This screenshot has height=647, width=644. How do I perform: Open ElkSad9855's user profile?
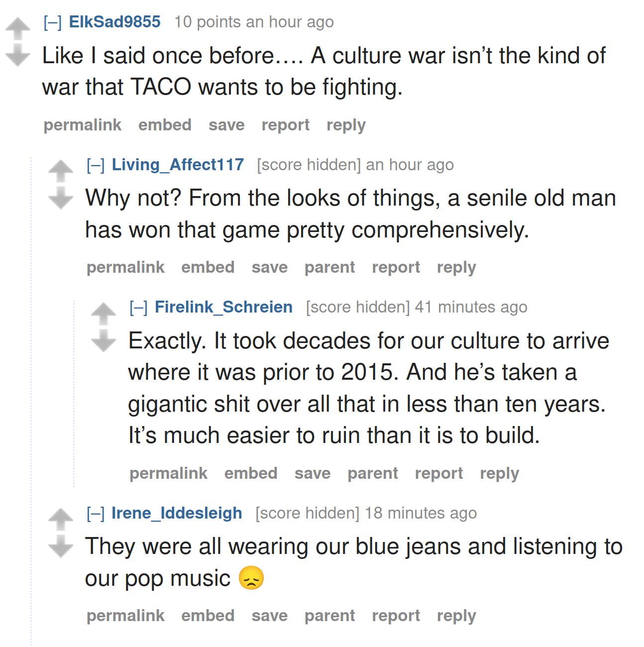coord(114,22)
